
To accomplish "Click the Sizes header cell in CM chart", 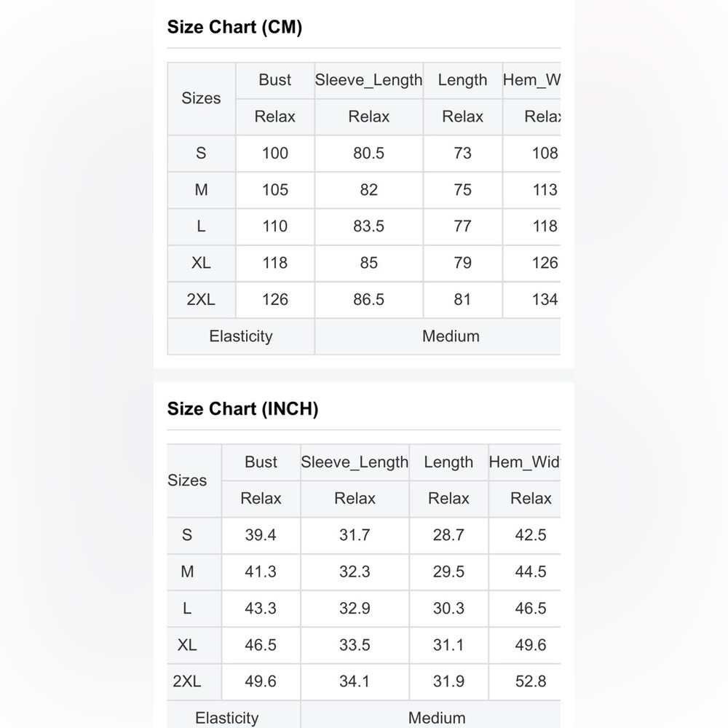I will [x=201, y=98].
